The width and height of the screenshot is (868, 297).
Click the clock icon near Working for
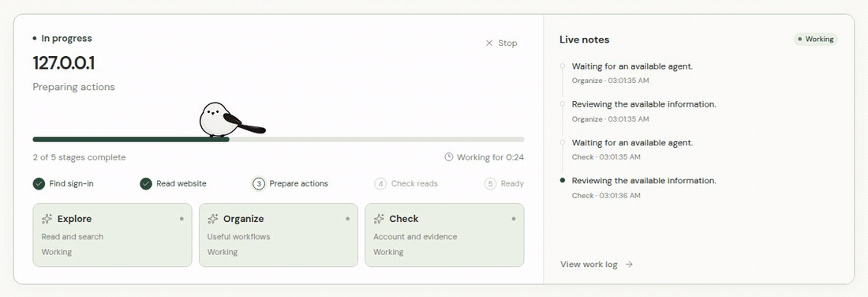point(449,157)
